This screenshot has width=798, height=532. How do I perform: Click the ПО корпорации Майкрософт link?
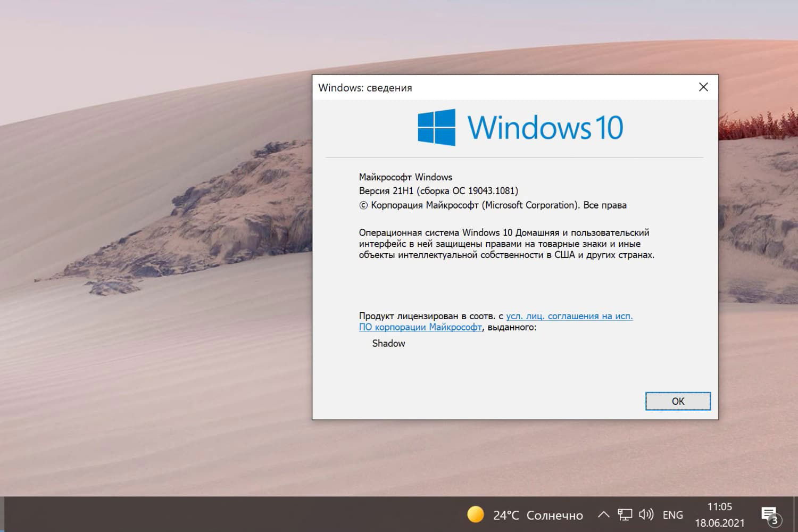tap(420, 327)
